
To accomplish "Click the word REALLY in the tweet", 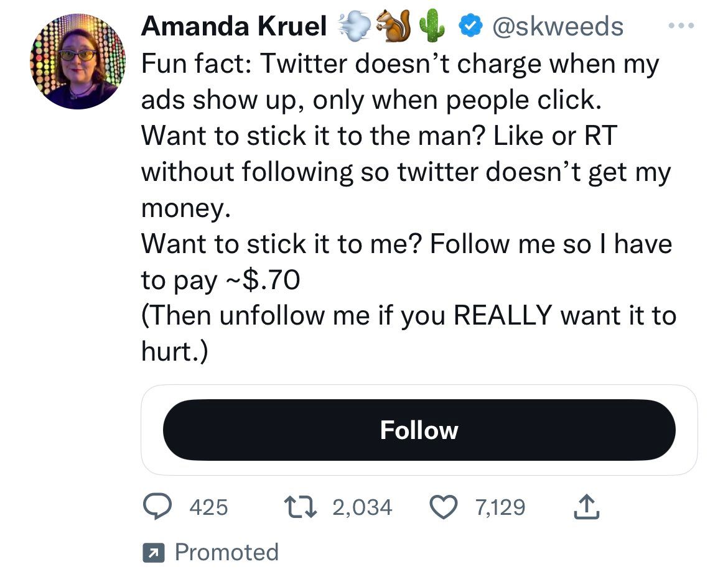I will (x=502, y=316).
